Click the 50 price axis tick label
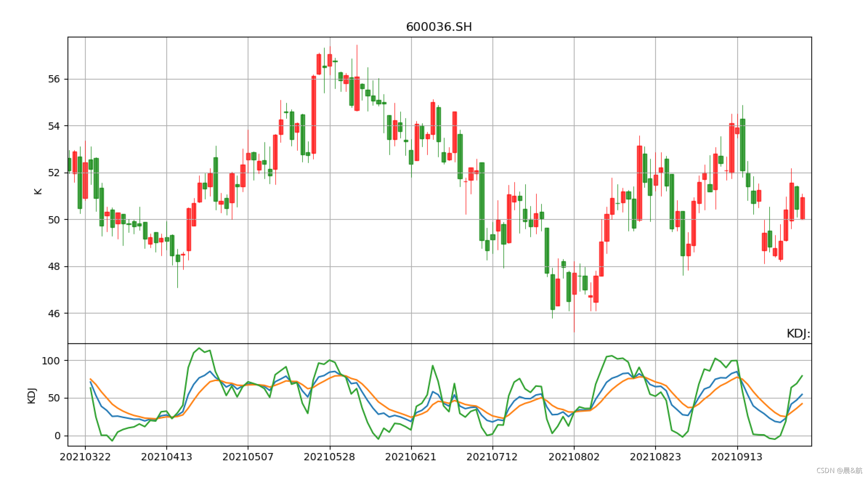Screen dimensions: 868x477 [54, 220]
